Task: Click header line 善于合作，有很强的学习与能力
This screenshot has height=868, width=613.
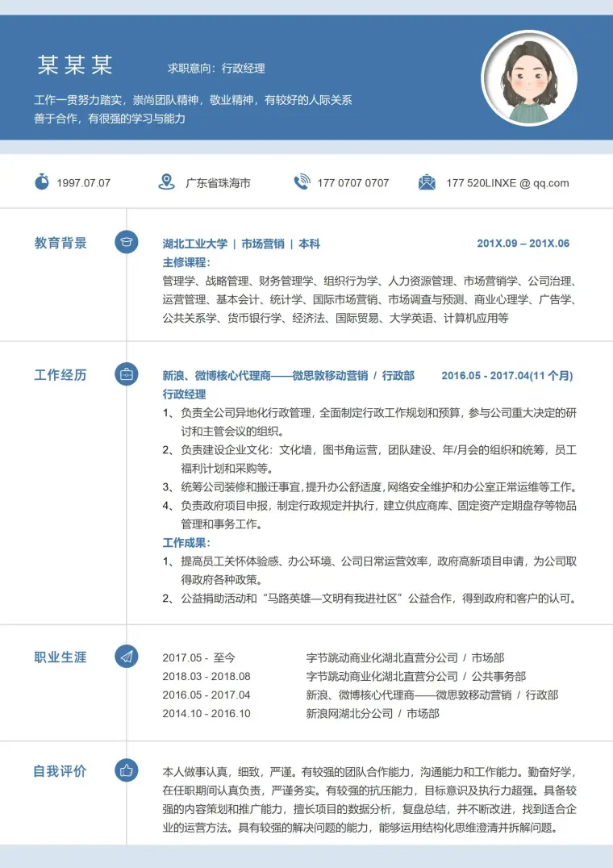Action: click(110, 119)
